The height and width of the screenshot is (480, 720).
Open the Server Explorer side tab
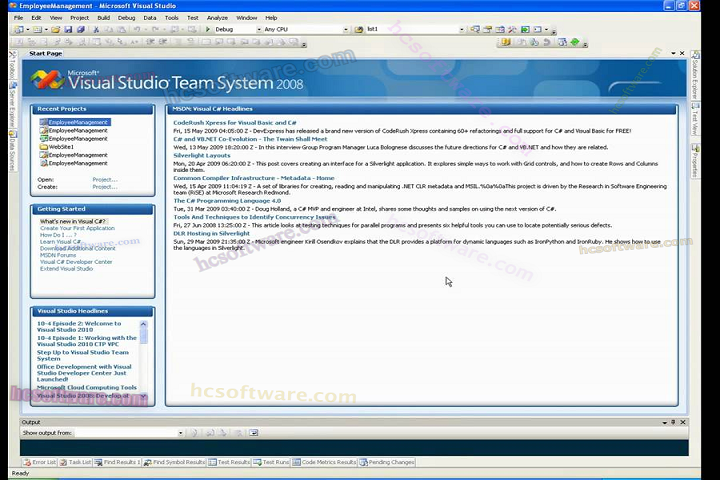point(12,106)
